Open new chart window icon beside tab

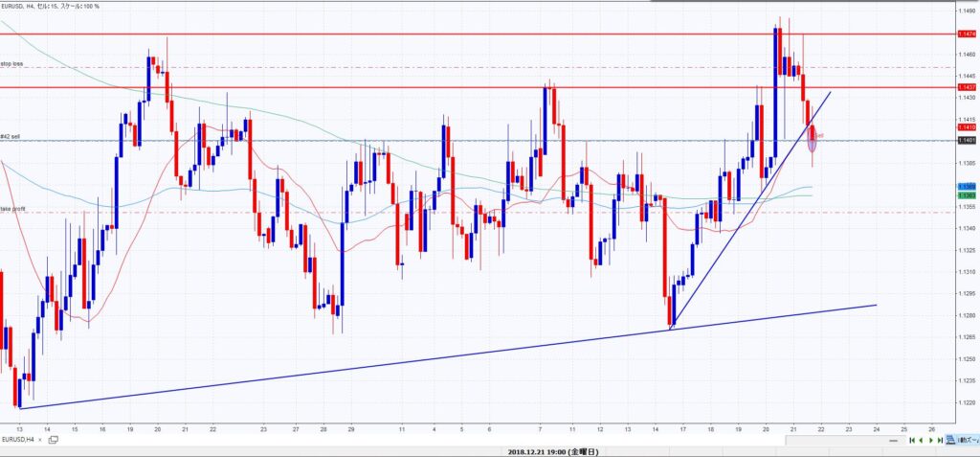coord(55,440)
